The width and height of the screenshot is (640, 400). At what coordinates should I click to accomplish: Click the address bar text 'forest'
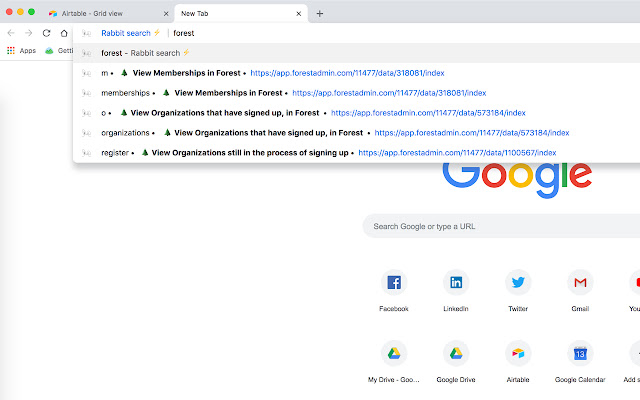coord(184,33)
